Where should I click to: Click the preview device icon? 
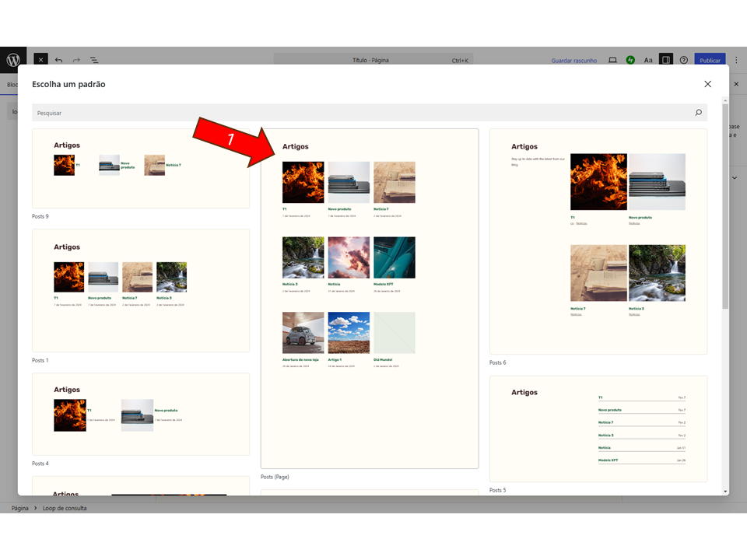(x=612, y=60)
